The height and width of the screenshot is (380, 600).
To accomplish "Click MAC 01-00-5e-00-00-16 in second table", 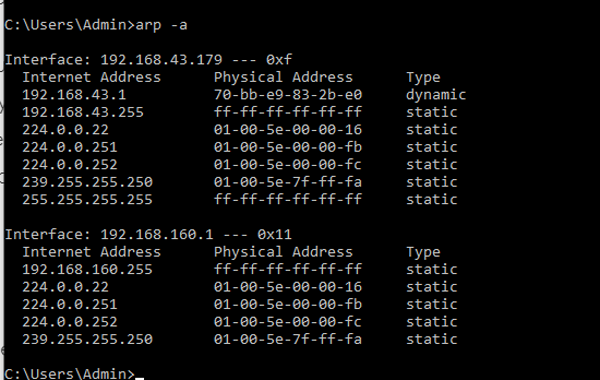I will [x=288, y=287].
